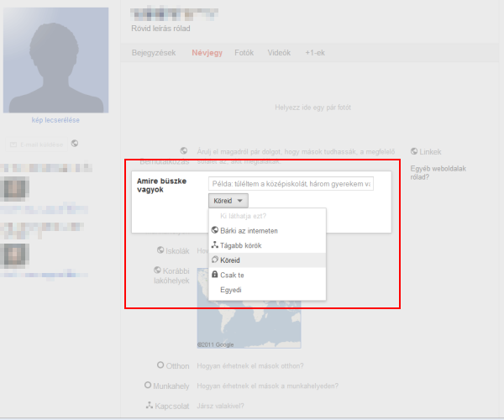This screenshot has width=504, height=420.
Task: Click circle icon next to Munkahely
Action: 149,386
